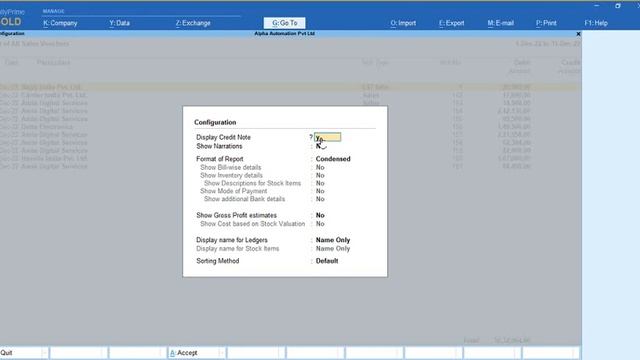
Task: Click the Format of Report label
Action: (x=220, y=159)
